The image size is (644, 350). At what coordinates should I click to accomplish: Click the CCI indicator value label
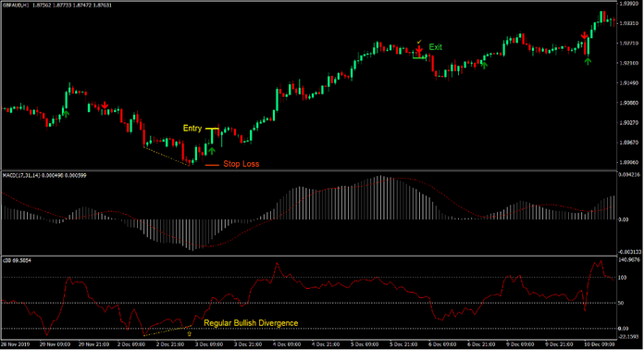(17, 260)
